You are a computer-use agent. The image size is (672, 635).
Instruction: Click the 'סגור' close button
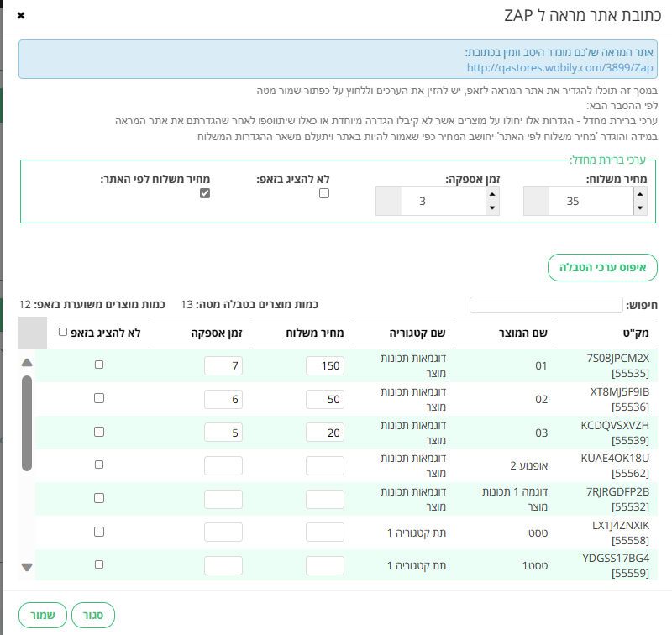coord(93,616)
